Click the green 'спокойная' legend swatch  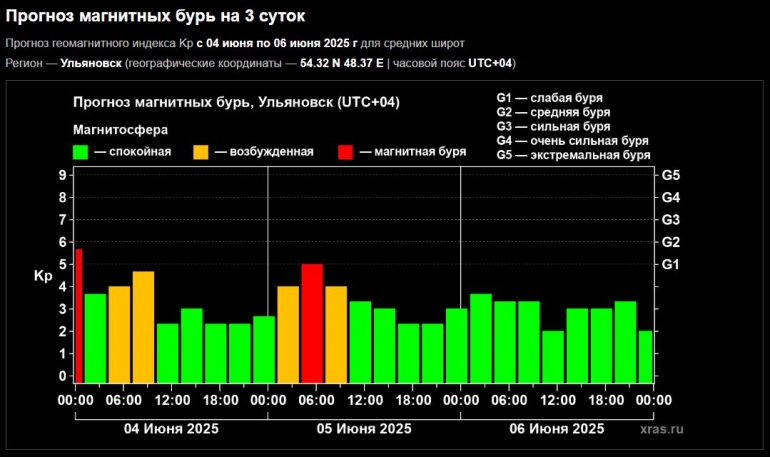pos(81,152)
